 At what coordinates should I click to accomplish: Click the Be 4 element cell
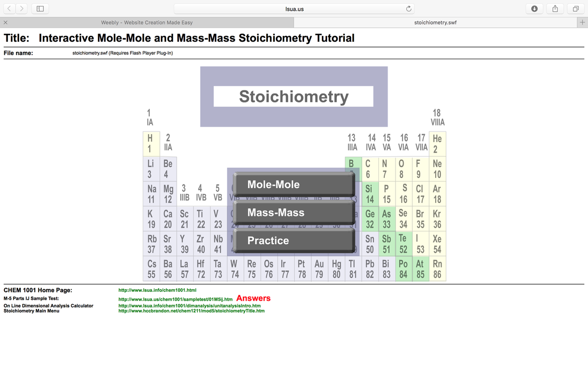[x=168, y=169]
